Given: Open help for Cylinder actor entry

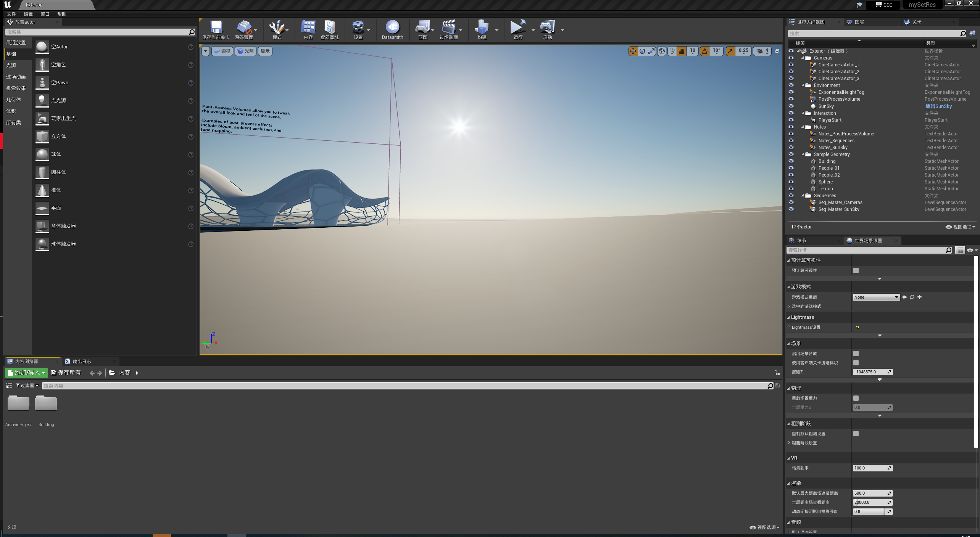Looking at the screenshot, I should click(191, 172).
